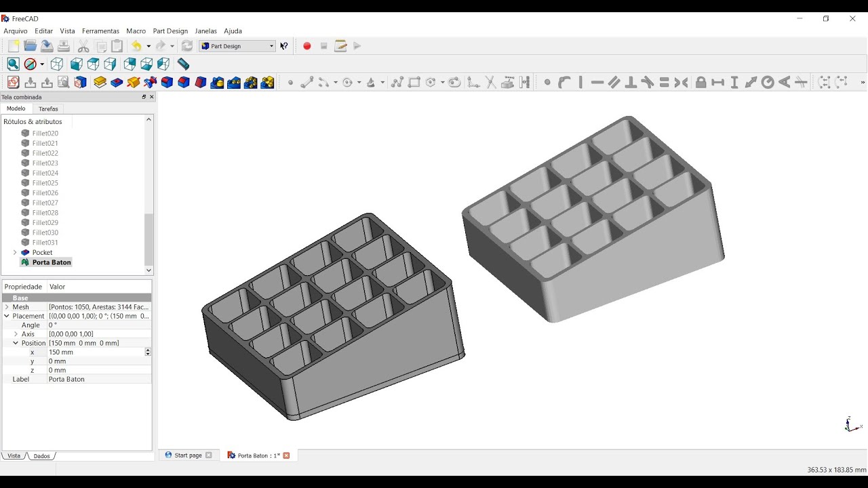Switch to the Vista property tab
This screenshot has width=868, height=488.
(14, 456)
